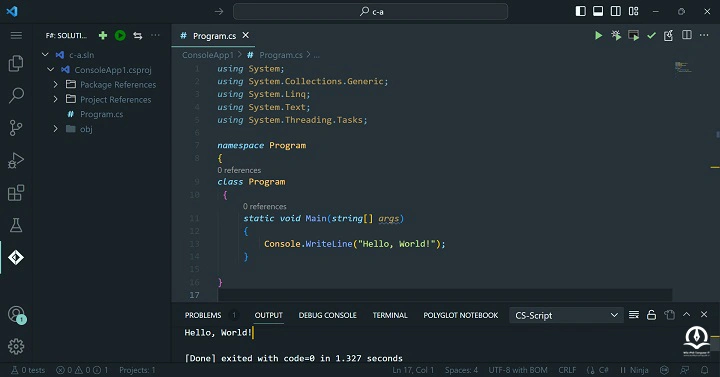Open the Explorer view in activity bar
This screenshot has width=720, height=377.
point(16,63)
